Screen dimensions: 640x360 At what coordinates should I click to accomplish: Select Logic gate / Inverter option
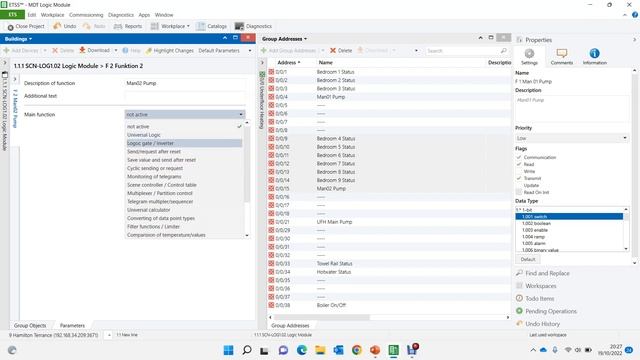(184, 143)
